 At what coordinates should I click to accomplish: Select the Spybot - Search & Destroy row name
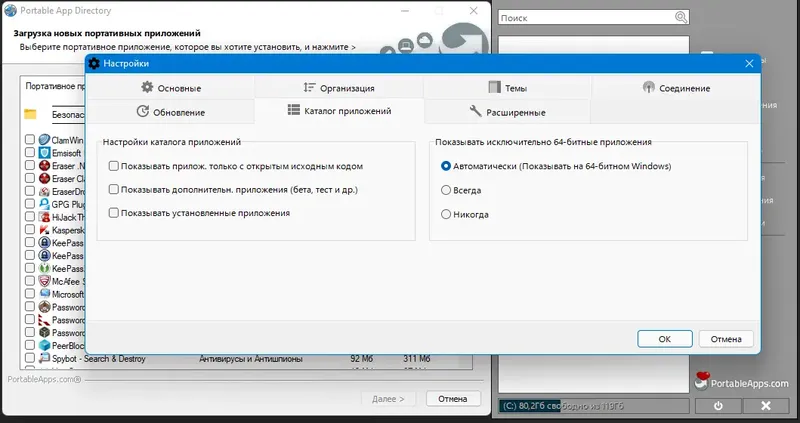98,359
